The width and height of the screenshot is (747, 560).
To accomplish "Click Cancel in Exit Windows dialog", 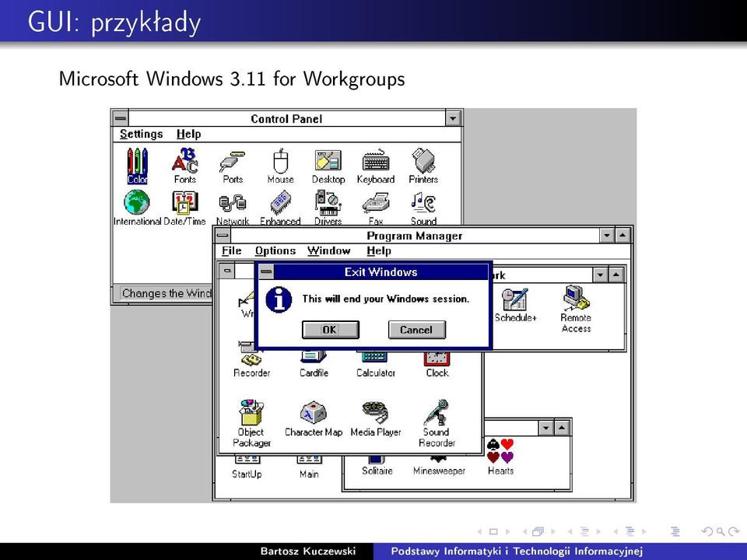I will coord(416,330).
